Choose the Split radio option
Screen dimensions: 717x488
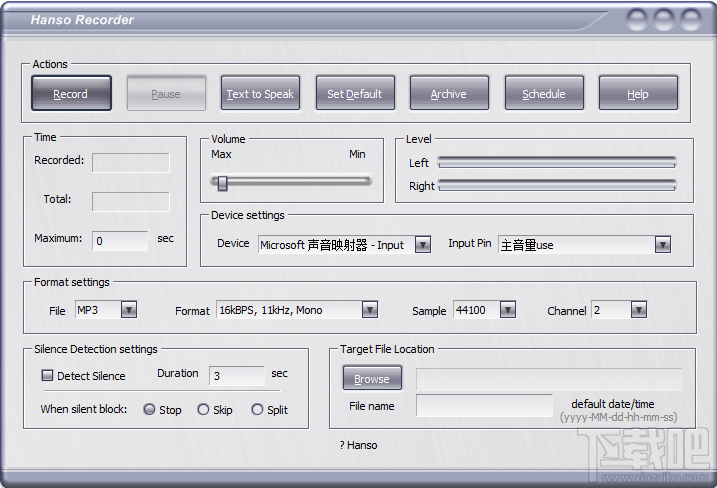click(x=257, y=409)
